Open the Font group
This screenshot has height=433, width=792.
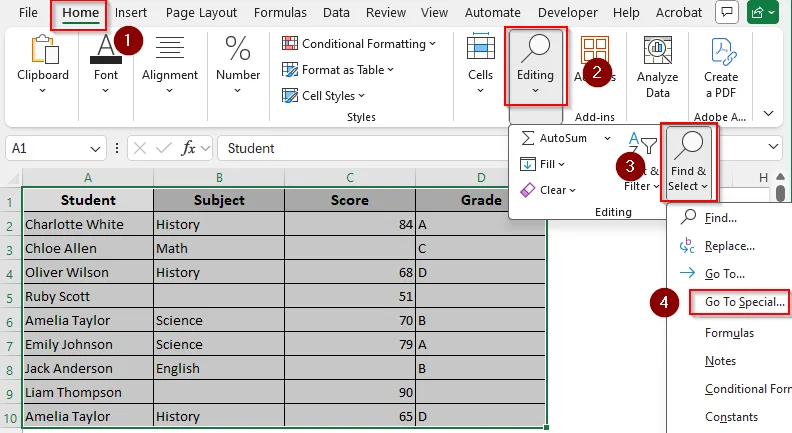pos(106,64)
